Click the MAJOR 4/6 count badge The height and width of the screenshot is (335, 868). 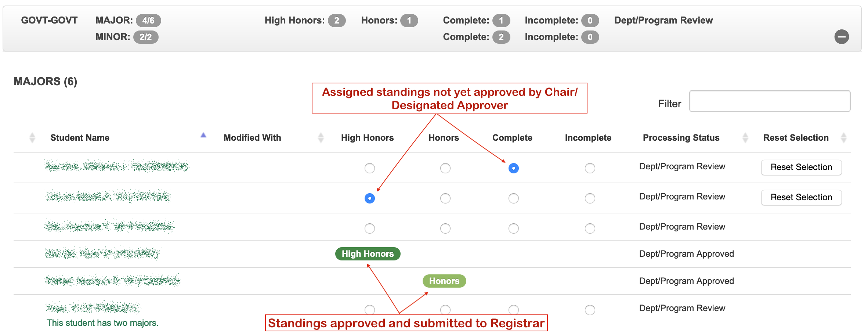click(148, 21)
